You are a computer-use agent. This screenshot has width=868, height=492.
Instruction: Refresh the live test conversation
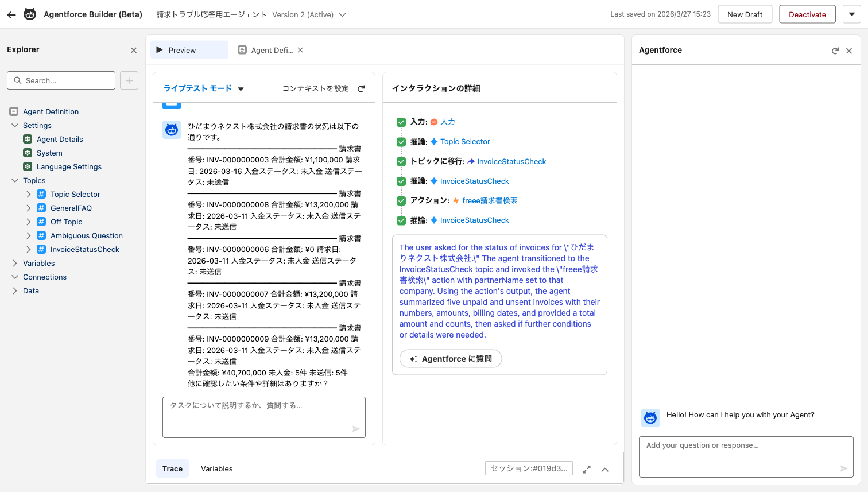(x=362, y=88)
